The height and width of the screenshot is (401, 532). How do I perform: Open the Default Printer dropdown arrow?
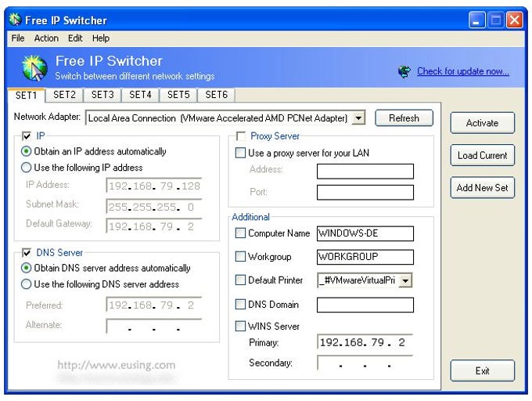pyautogui.click(x=405, y=280)
